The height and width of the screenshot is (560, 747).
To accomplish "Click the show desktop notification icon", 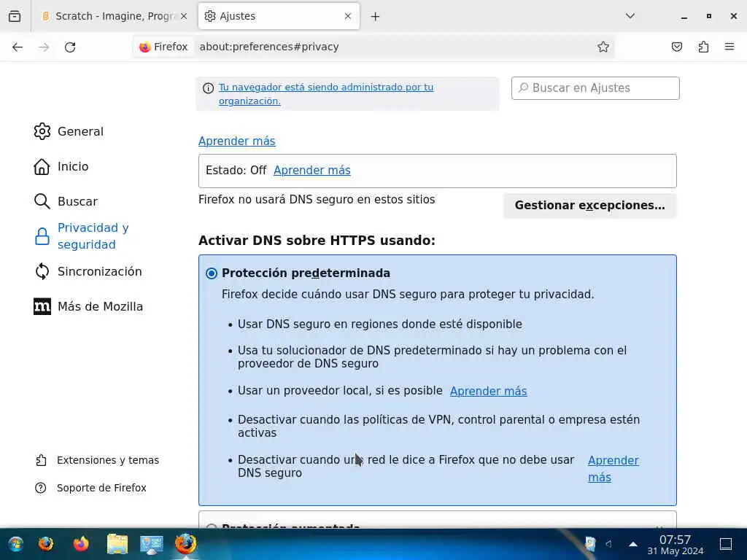I will pyautogui.click(x=726, y=544).
